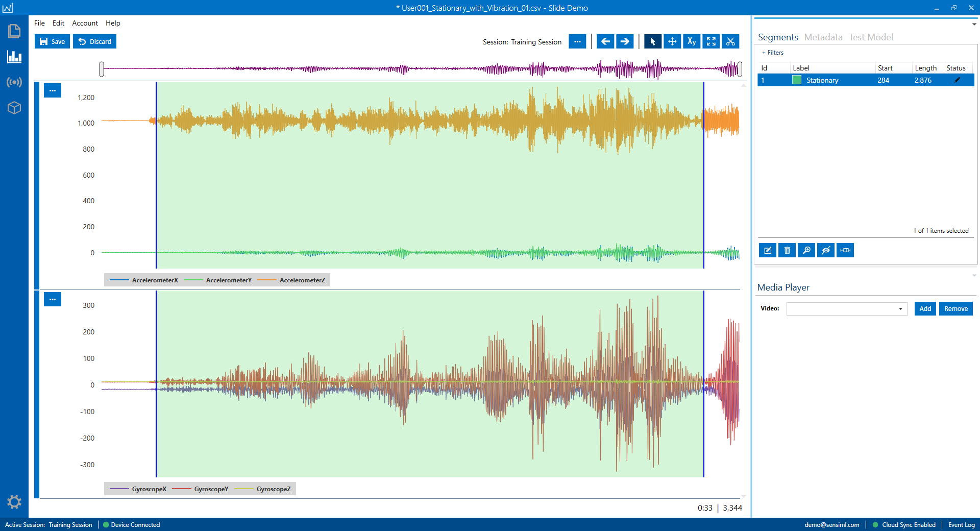Select the pan move tool

[672, 42]
